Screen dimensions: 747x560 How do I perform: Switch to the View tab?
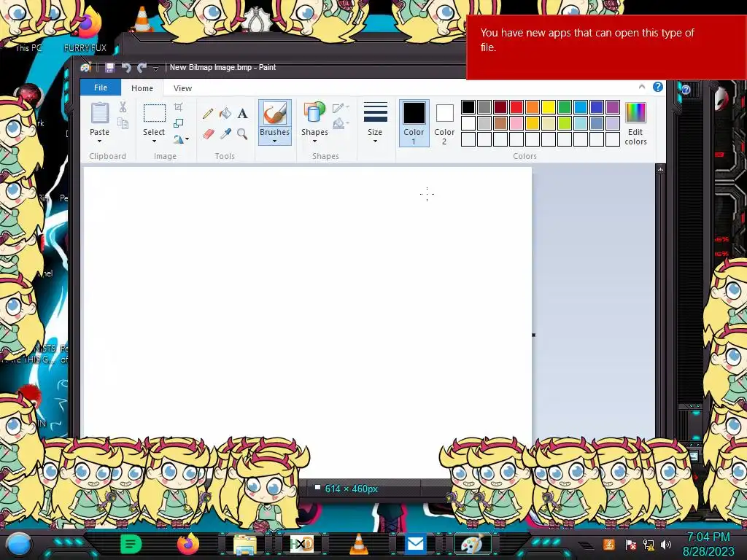pyautogui.click(x=182, y=88)
